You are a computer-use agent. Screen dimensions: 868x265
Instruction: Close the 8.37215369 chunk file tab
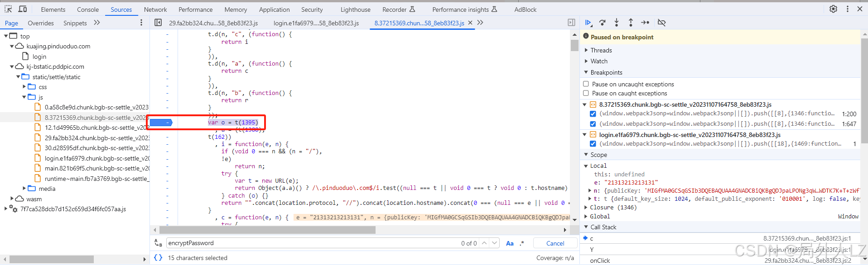(470, 23)
